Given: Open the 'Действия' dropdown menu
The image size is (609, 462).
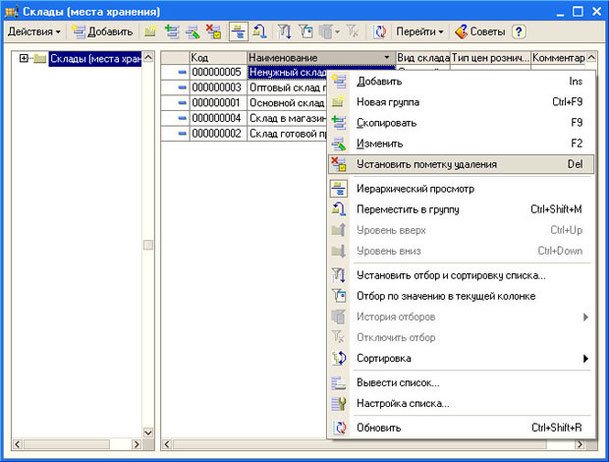Looking at the screenshot, I should [x=34, y=32].
